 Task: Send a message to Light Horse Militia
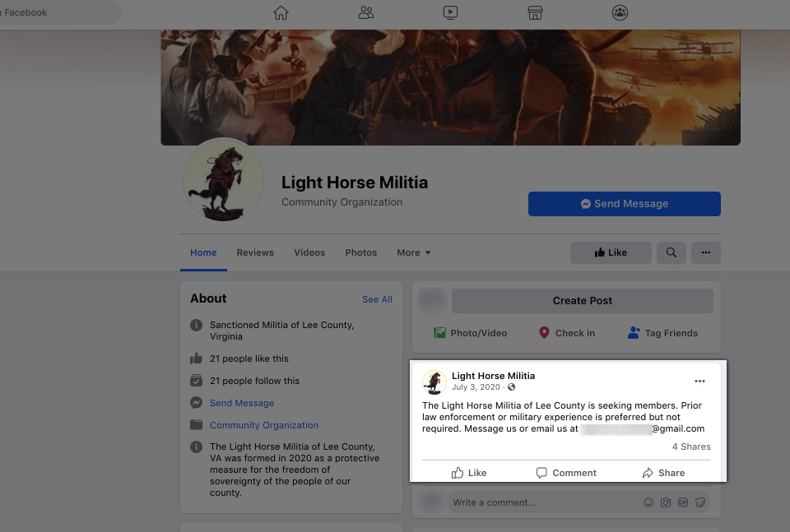coord(624,203)
